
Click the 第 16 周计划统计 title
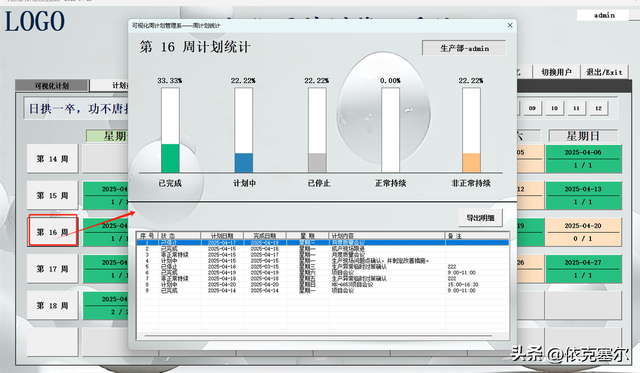point(195,47)
